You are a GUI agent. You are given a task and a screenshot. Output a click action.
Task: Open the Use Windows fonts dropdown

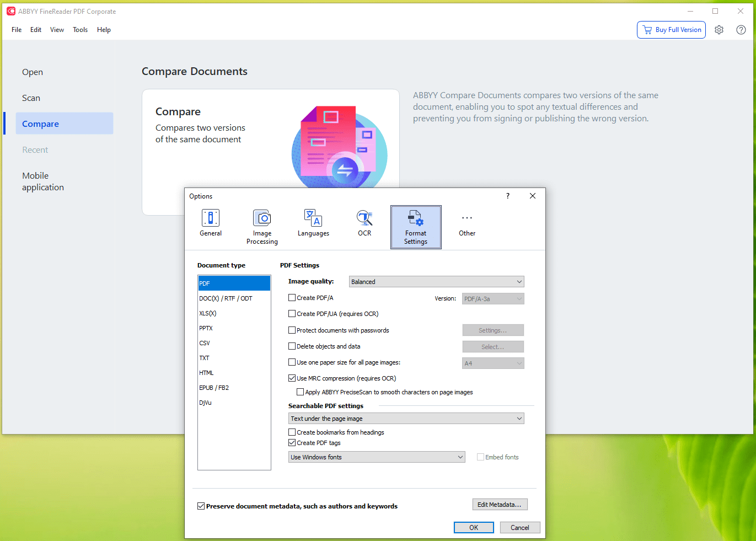(x=377, y=457)
